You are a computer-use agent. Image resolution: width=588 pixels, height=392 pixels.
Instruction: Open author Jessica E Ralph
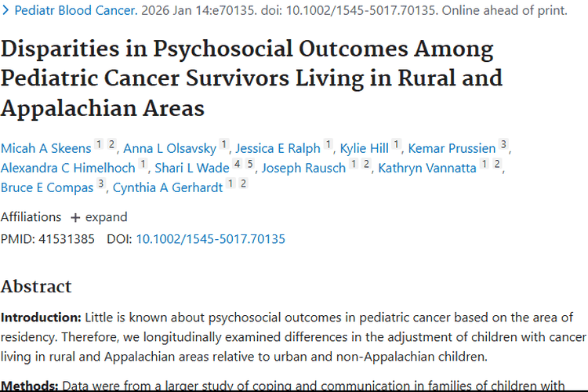tap(278, 148)
